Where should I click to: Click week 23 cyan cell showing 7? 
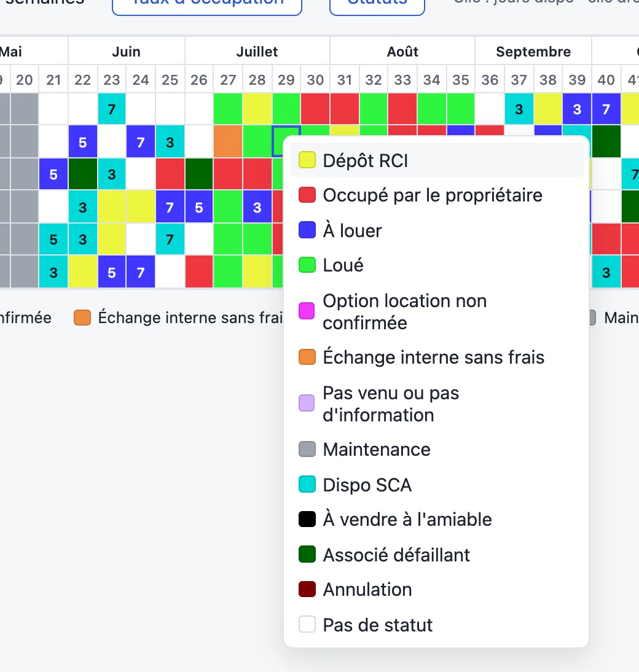[111, 109]
